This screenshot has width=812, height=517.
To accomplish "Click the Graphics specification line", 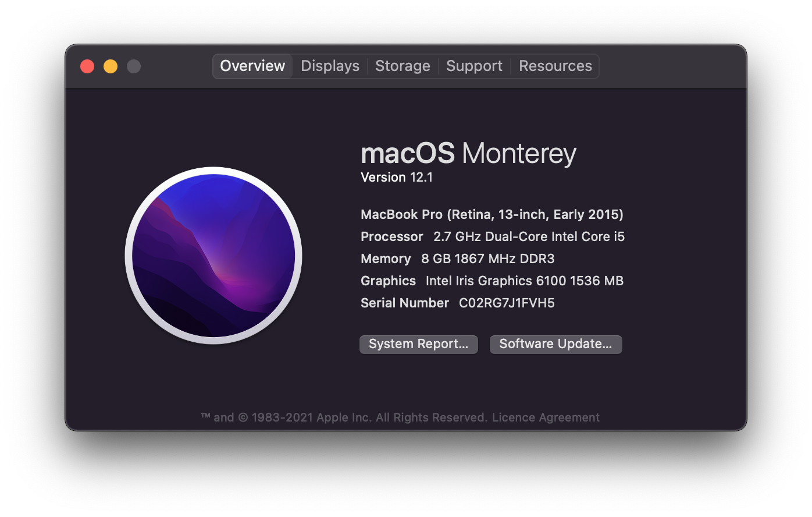I will click(492, 281).
